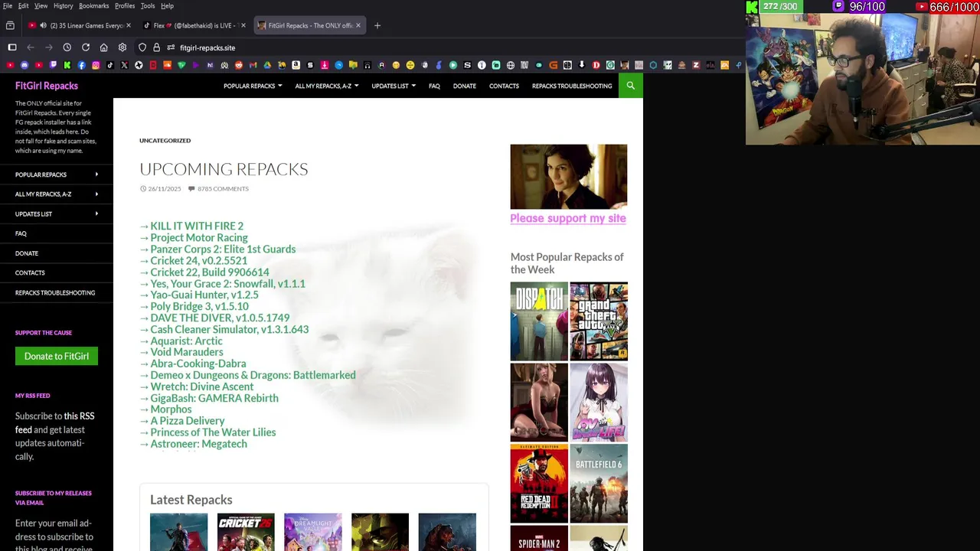Expand Updates List in top navigation

tap(394, 86)
